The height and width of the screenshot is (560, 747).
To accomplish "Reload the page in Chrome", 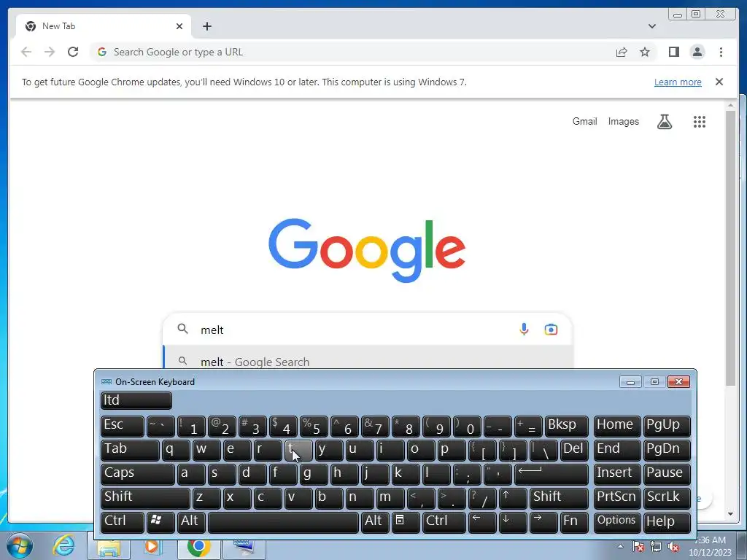I will click(x=73, y=52).
